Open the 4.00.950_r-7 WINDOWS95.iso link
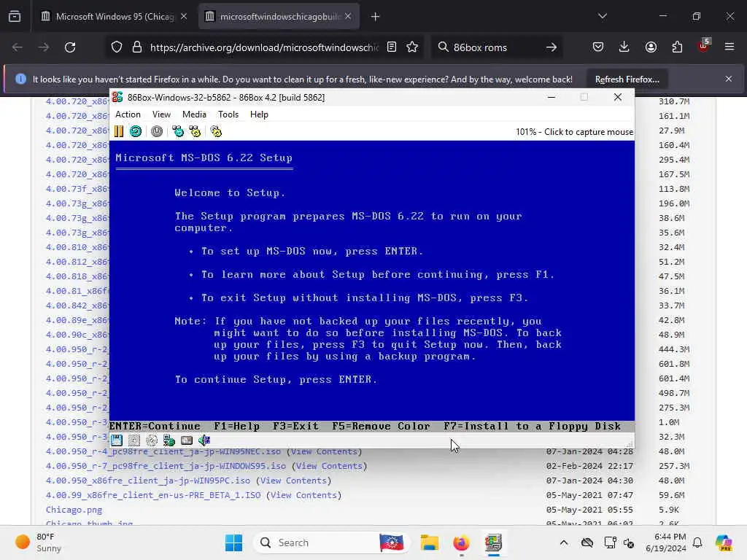Viewport: 747px width, 560px height. [166, 466]
